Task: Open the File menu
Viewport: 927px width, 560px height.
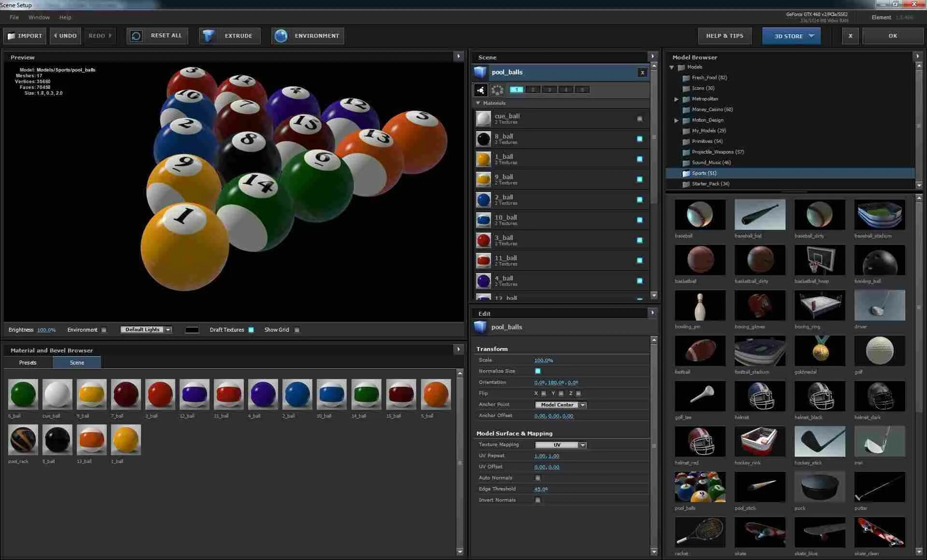Action: (14, 17)
